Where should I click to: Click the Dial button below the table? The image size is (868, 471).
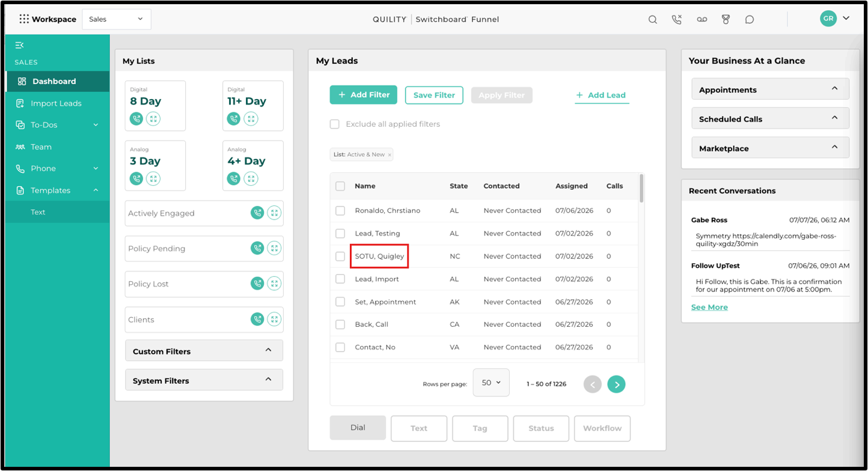[358, 428]
